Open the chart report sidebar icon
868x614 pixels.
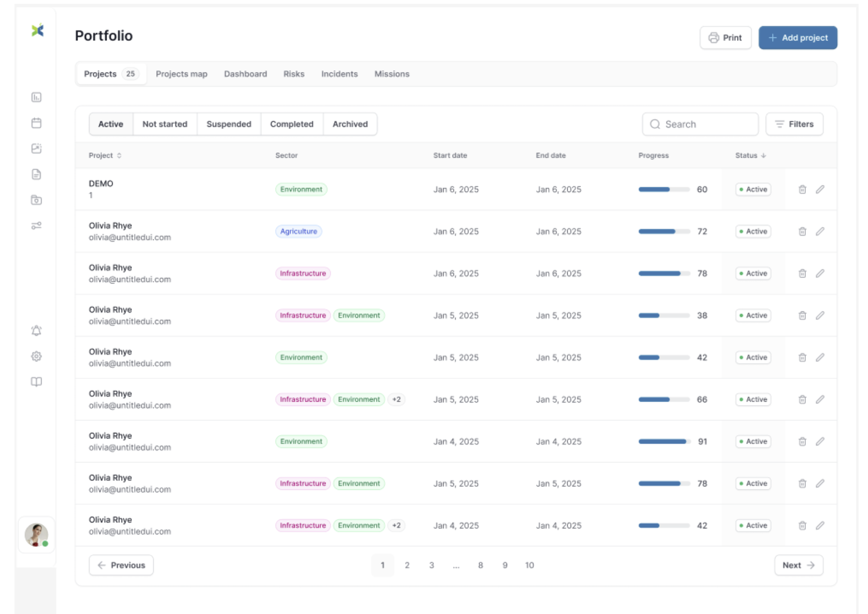36,97
